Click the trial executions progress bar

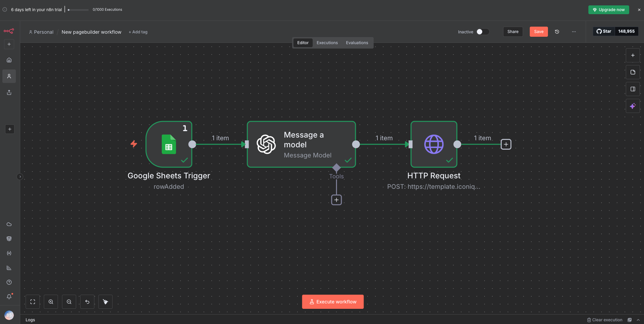click(x=78, y=10)
